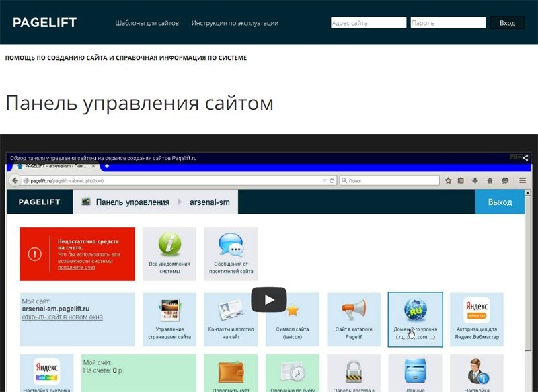Focus the Пароль field

coord(448,23)
